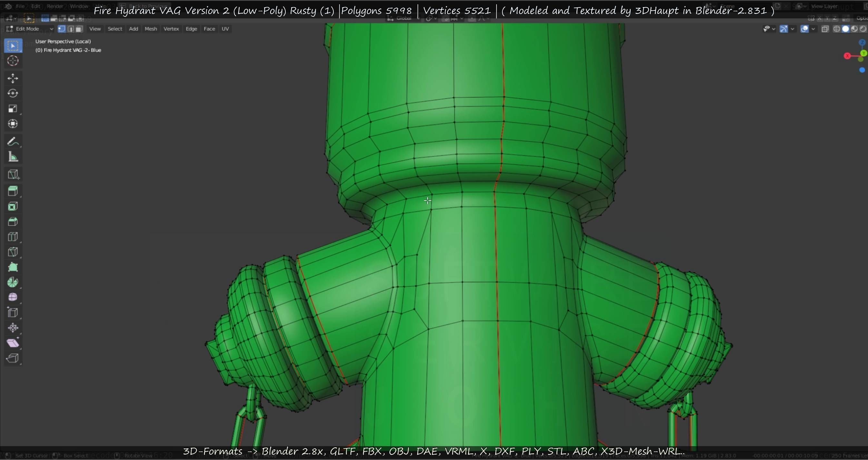Click the '(0) Fire Hydrant VAG -2- Blue' label
The width and height of the screenshot is (868, 460).
(x=68, y=50)
